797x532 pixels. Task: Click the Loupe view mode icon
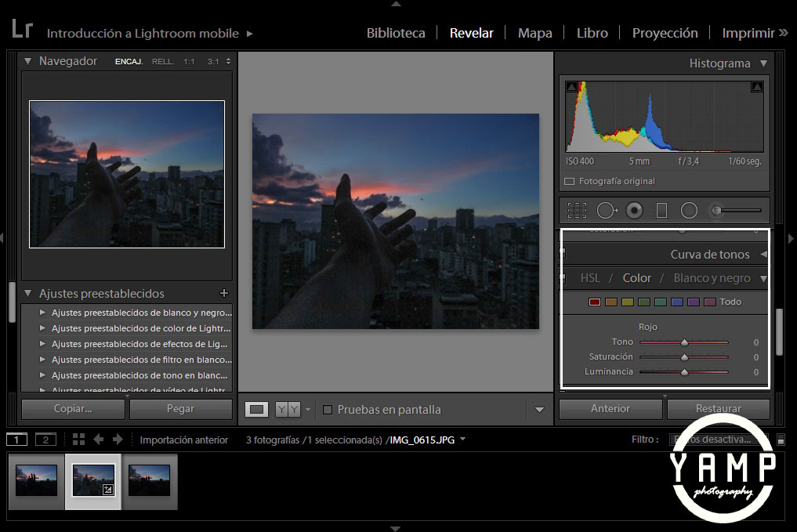(257, 409)
